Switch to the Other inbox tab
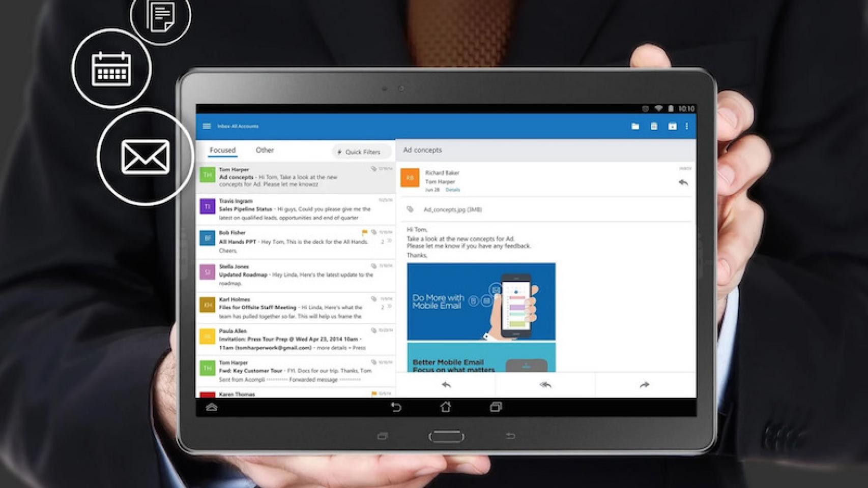This screenshot has height=488, width=868. pos(266,150)
